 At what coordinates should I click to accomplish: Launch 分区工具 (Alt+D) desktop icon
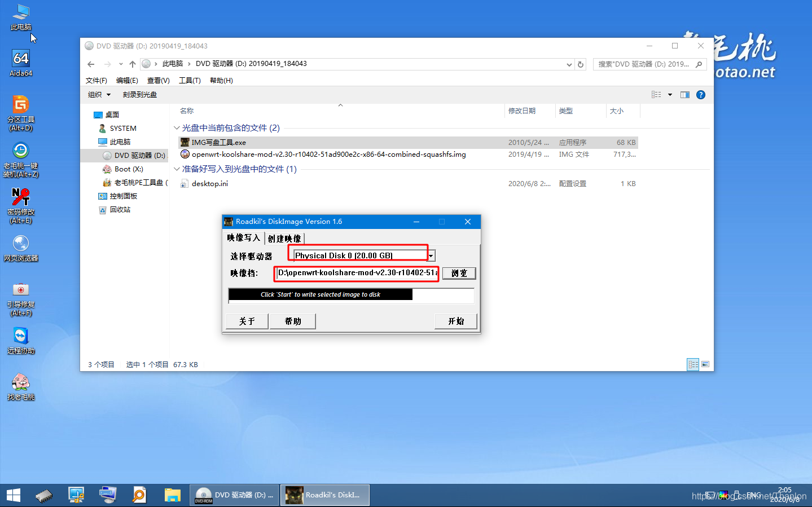(x=21, y=113)
